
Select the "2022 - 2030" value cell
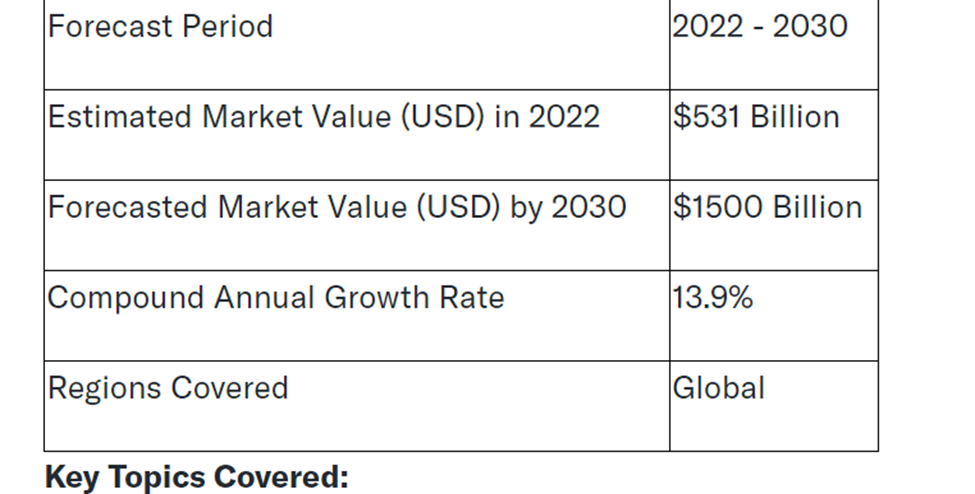[x=760, y=26]
